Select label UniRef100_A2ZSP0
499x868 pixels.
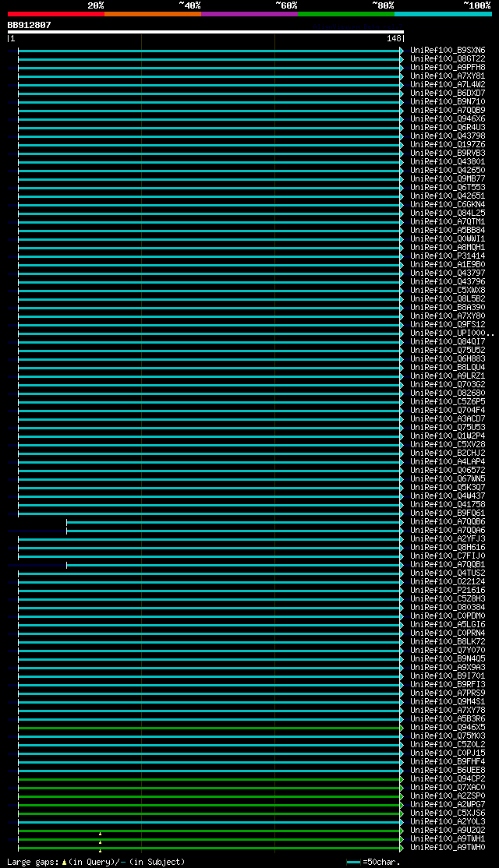tap(448, 796)
